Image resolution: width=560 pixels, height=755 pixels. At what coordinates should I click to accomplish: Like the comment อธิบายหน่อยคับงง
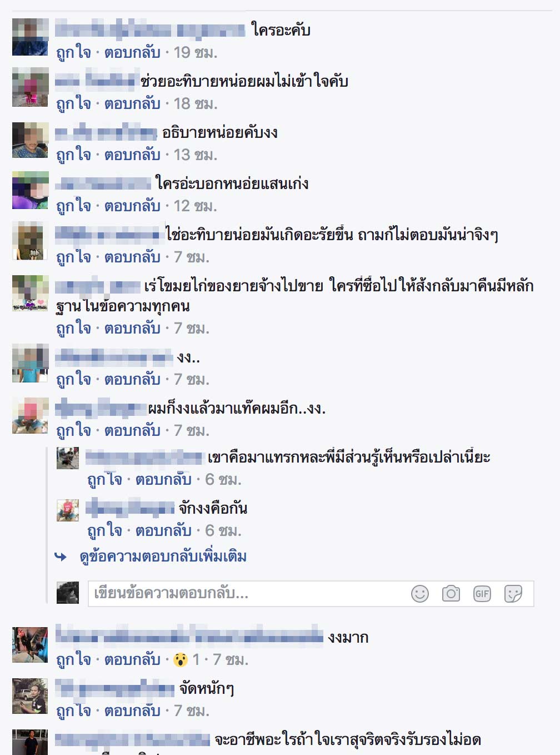(73, 155)
